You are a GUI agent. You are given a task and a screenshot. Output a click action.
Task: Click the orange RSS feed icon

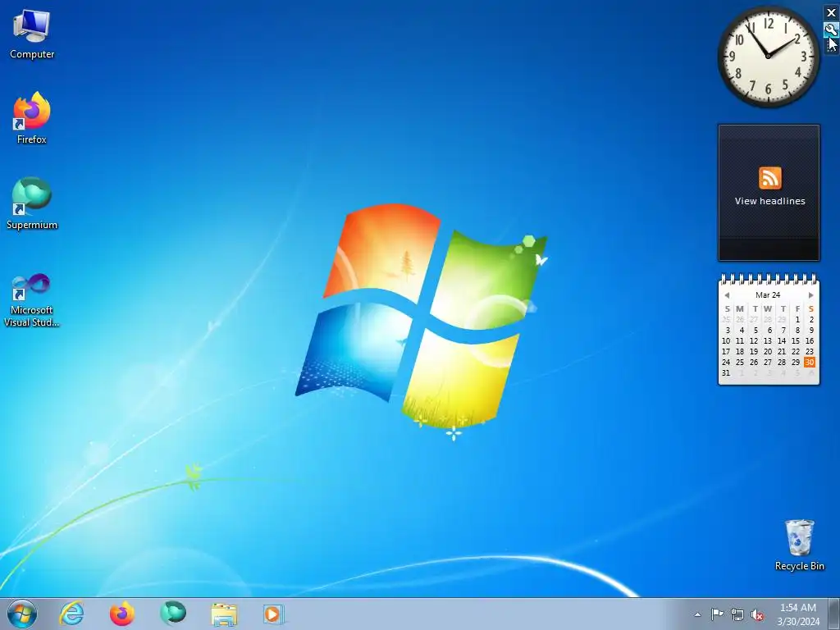click(769, 178)
